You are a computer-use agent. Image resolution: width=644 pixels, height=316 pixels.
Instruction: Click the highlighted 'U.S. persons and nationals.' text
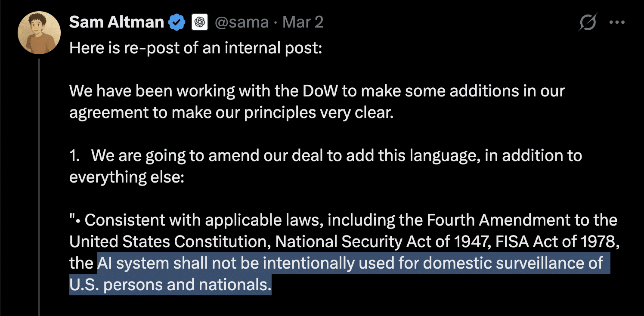coord(170,285)
